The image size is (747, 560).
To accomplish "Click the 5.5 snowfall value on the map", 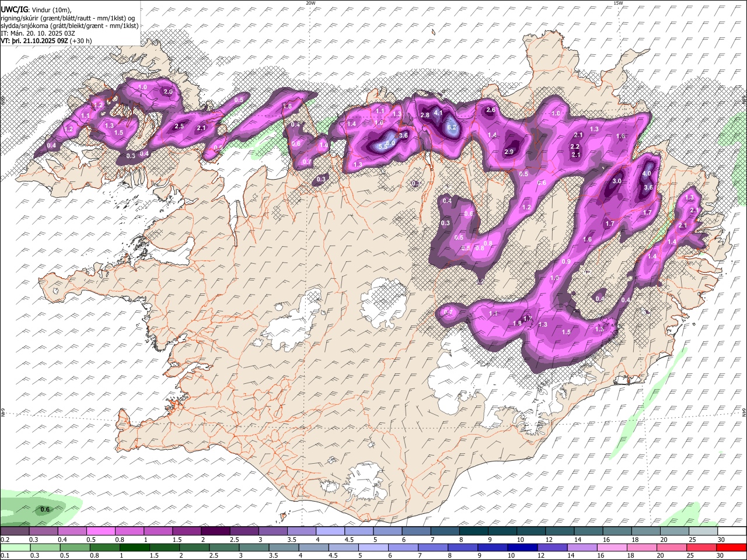I will 383,147.
